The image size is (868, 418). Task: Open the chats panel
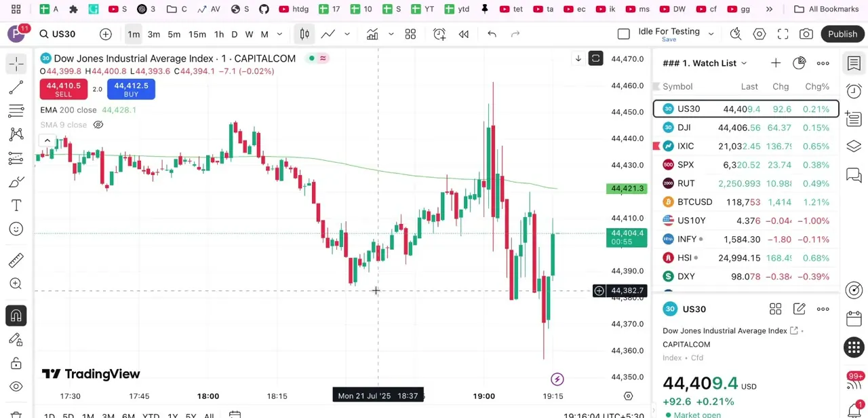(854, 176)
